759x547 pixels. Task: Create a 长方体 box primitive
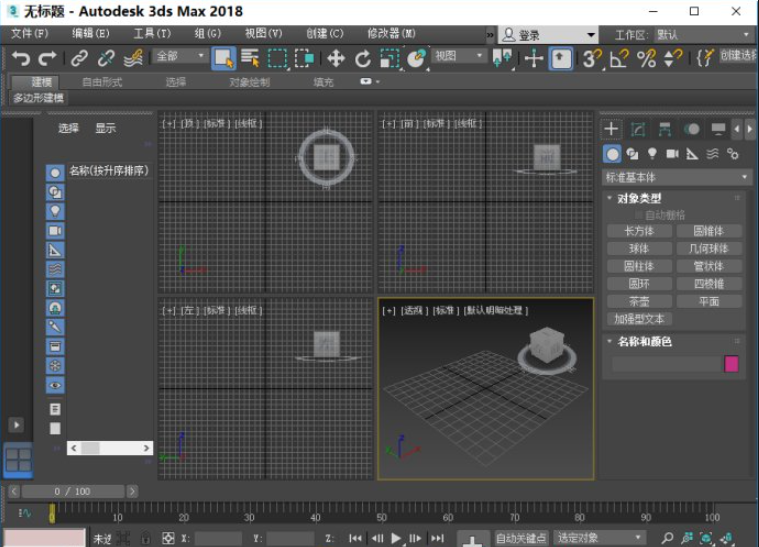click(639, 231)
